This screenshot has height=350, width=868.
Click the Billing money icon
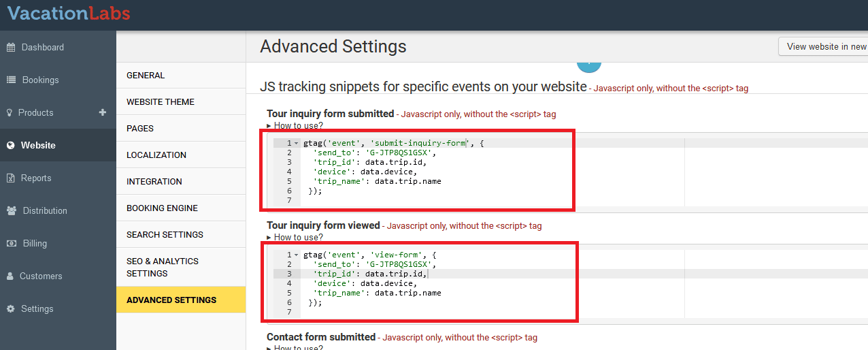(x=11, y=244)
